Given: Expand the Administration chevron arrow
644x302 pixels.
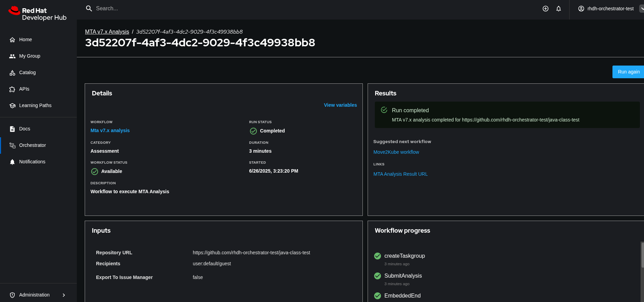Looking at the screenshot, I should pos(64,295).
